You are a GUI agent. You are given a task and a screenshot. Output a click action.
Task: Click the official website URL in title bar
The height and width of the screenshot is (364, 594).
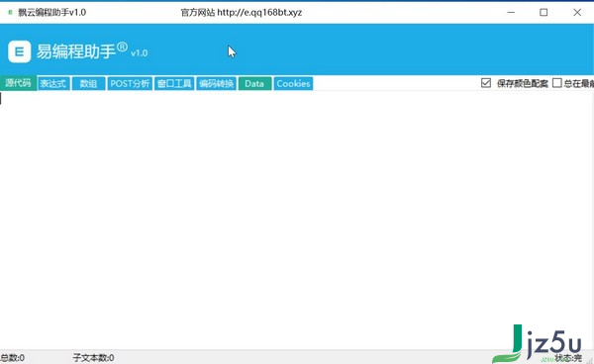[259, 13]
